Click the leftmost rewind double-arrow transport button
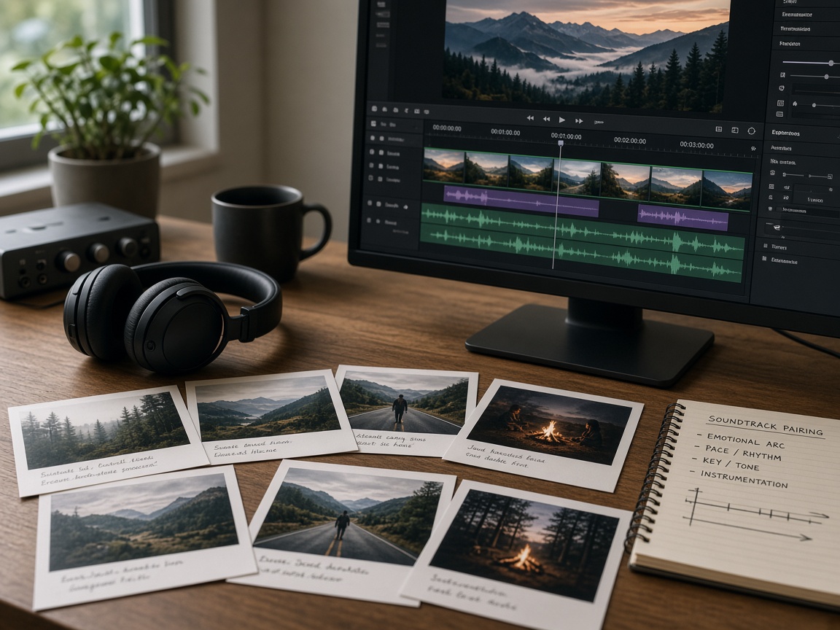Screen dimensions: 840x630 530,118
